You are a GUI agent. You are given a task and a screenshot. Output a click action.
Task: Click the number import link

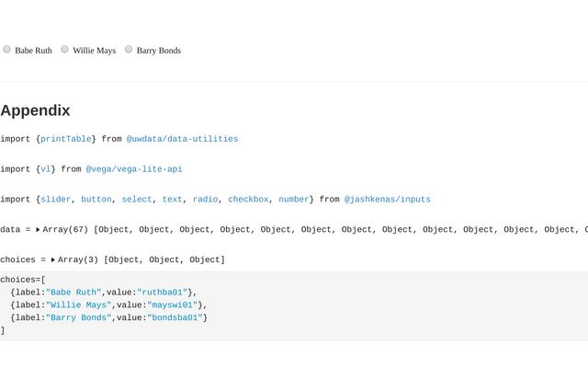coord(294,200)
